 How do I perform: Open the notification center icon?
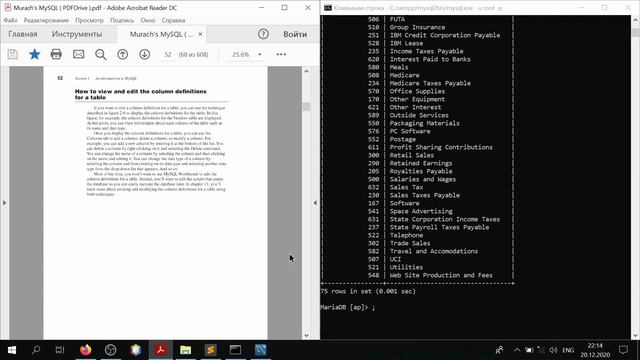coord(623,350)
